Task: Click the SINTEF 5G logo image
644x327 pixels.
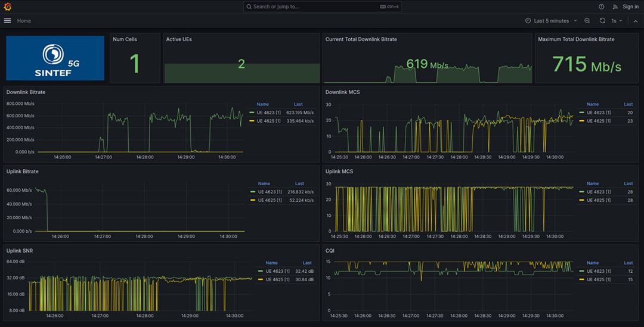Action: (x=55, y=58)
